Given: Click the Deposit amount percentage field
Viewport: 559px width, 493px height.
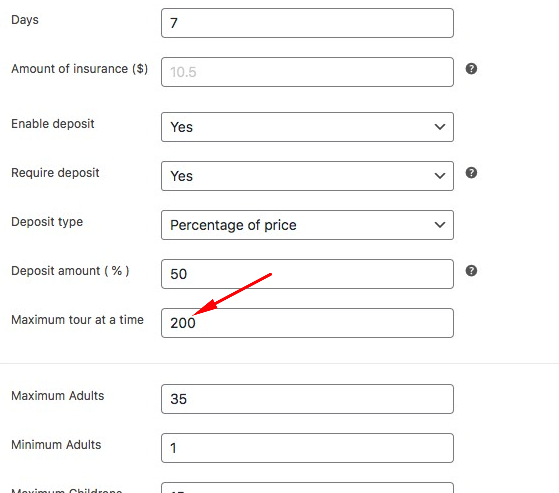Looking at the screenshot, I should tap(307, 274).
